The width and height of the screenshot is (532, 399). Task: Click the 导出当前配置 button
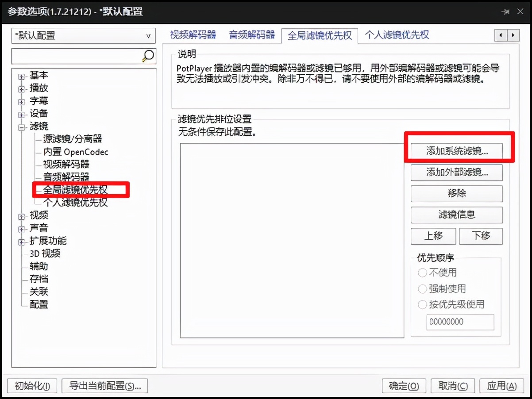105,386
